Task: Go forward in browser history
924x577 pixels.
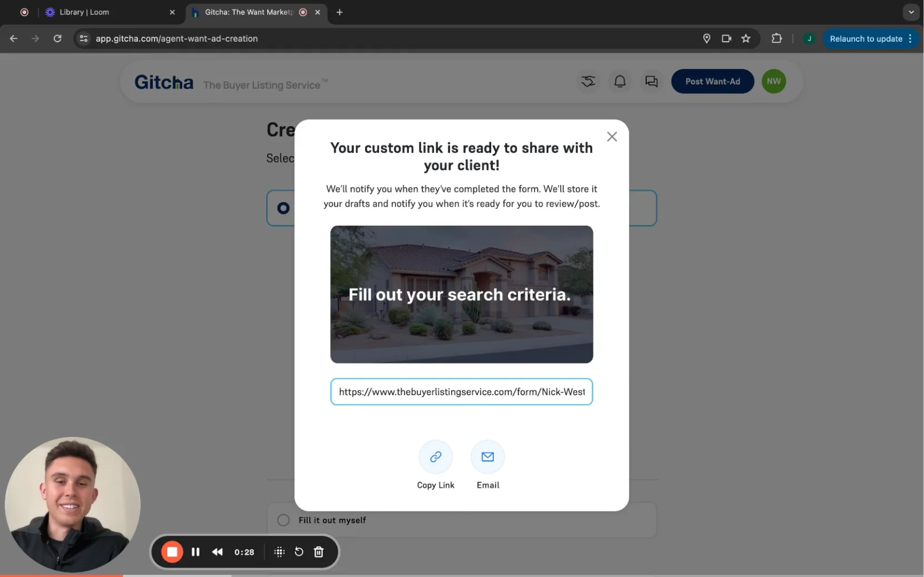Action: 36,38
